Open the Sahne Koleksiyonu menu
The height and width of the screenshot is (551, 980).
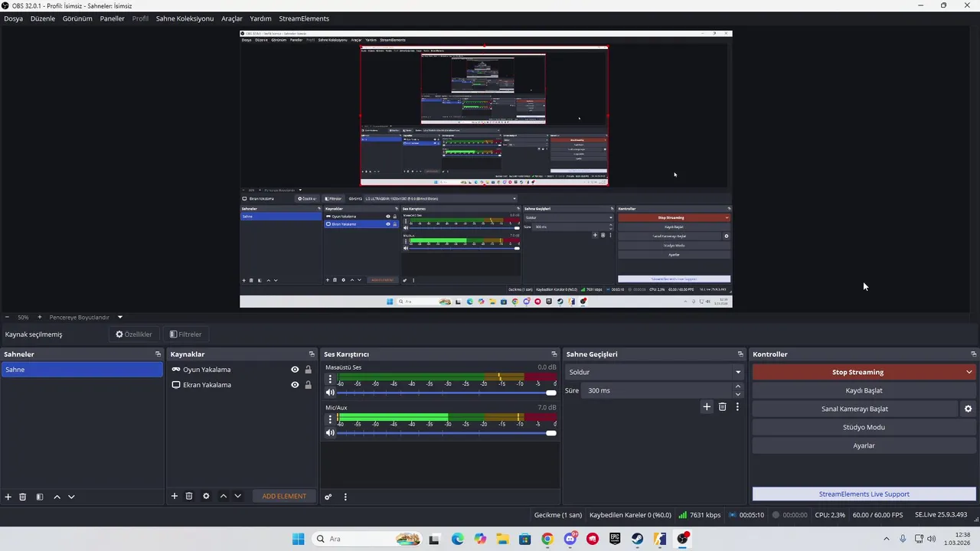click(185, 18)
